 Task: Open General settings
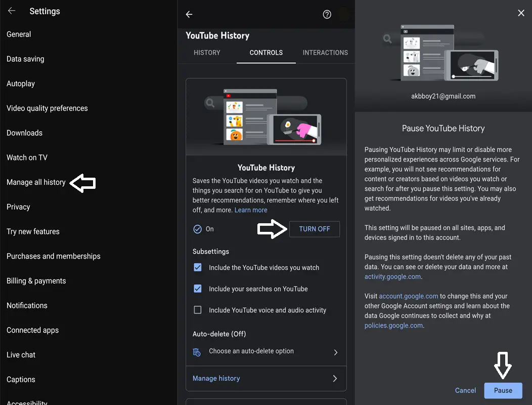click(19, 34)
